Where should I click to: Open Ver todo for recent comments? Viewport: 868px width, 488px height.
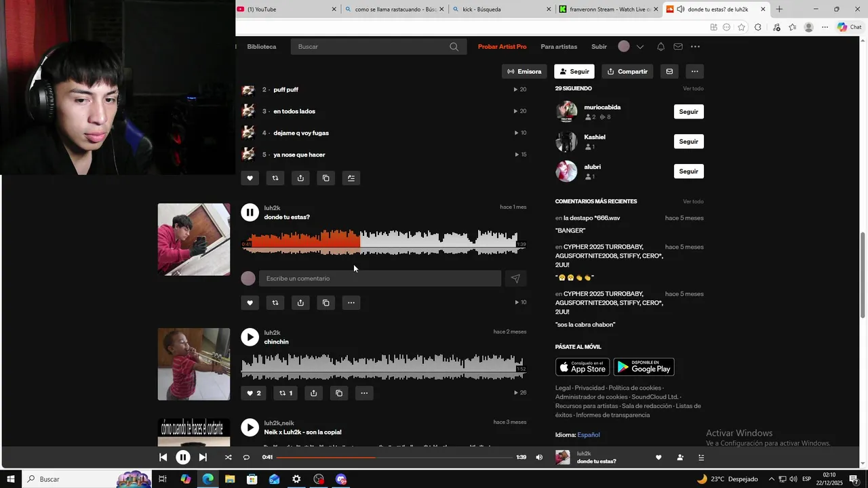tap(693, 201)
